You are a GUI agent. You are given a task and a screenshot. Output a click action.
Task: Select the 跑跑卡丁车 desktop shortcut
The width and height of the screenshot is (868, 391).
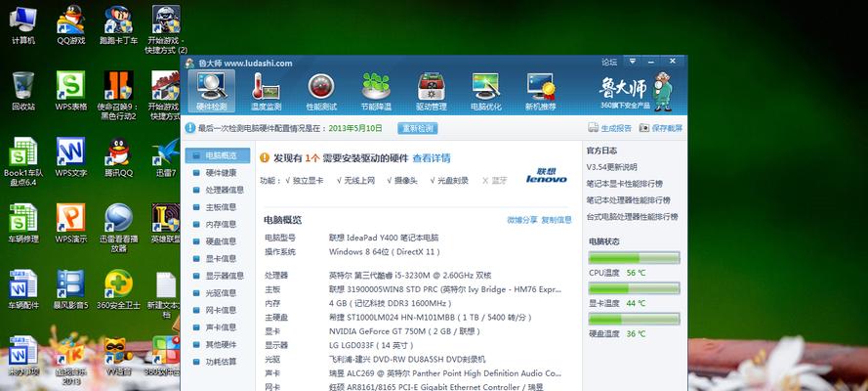[118, 25]
